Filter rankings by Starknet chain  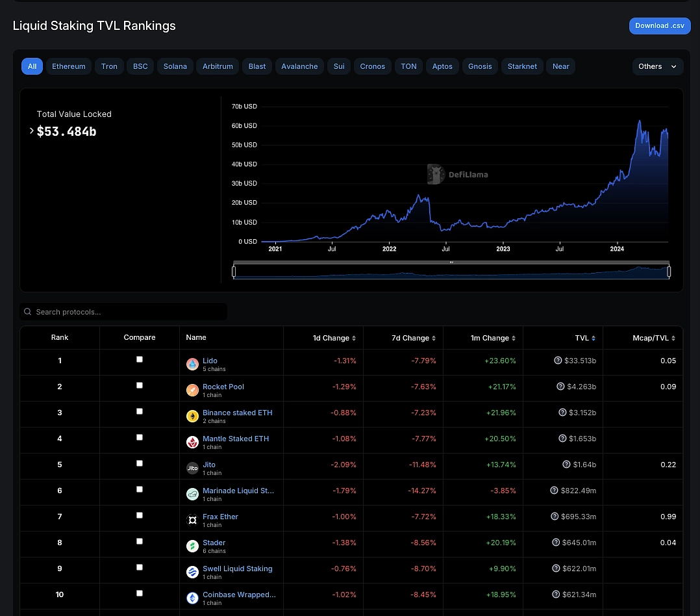click(x=522, y=66)
